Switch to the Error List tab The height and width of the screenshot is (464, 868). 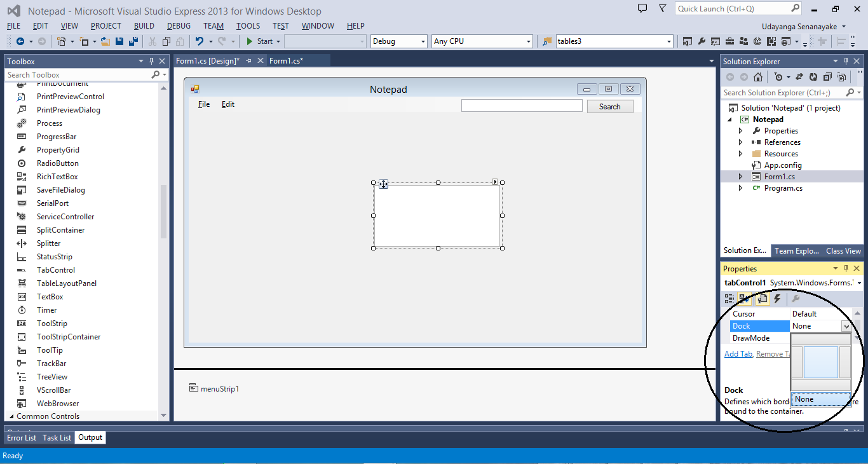pyautogui.click(x=21, y=437)
